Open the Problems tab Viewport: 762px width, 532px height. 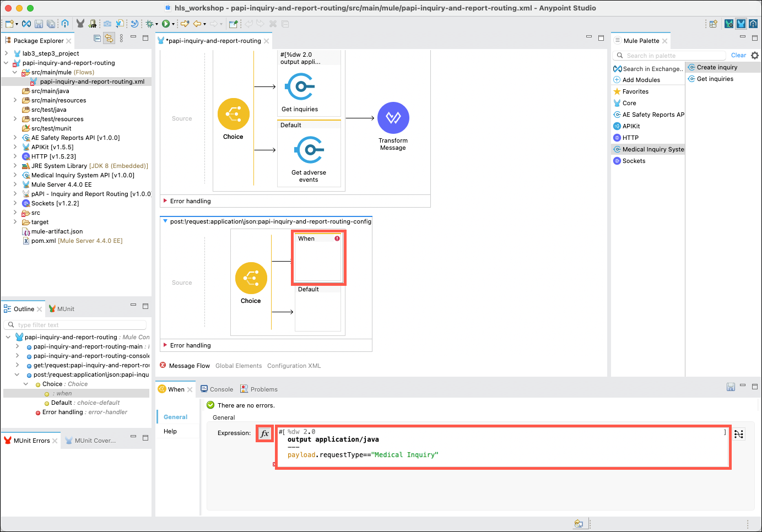[259, 389]
